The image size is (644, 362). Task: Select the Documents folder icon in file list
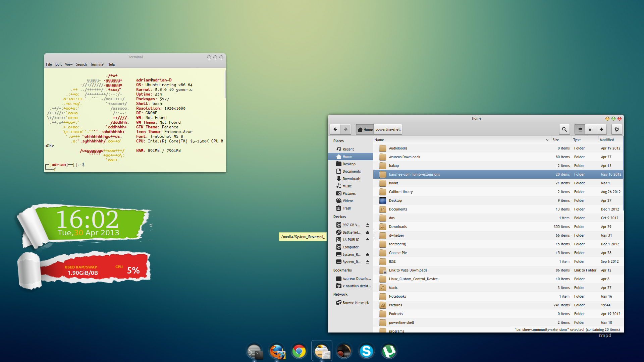point(383,209)
